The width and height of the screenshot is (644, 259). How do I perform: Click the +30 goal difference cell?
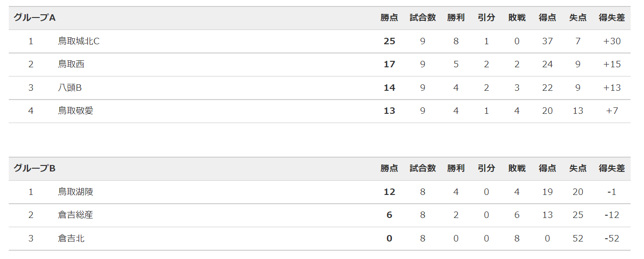[612, 41]
